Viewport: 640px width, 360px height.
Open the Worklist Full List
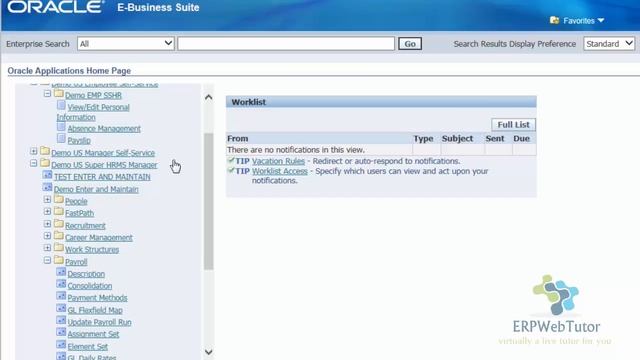513,124
